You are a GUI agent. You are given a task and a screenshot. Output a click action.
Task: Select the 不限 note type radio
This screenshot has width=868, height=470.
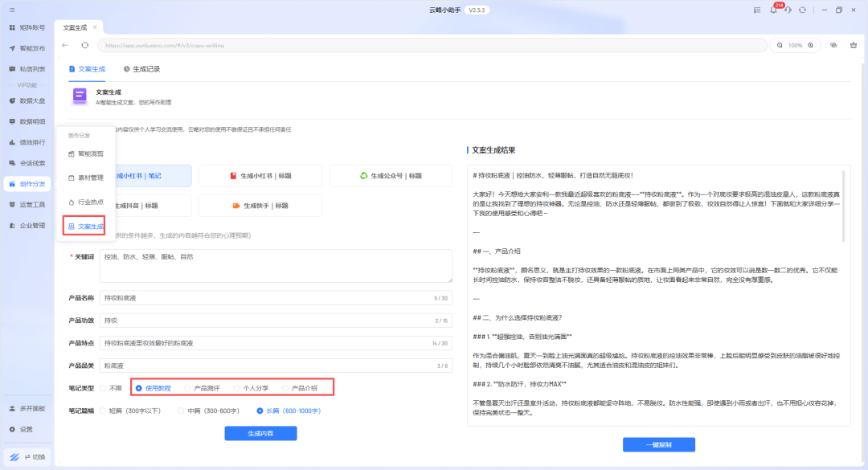[111, 388]
